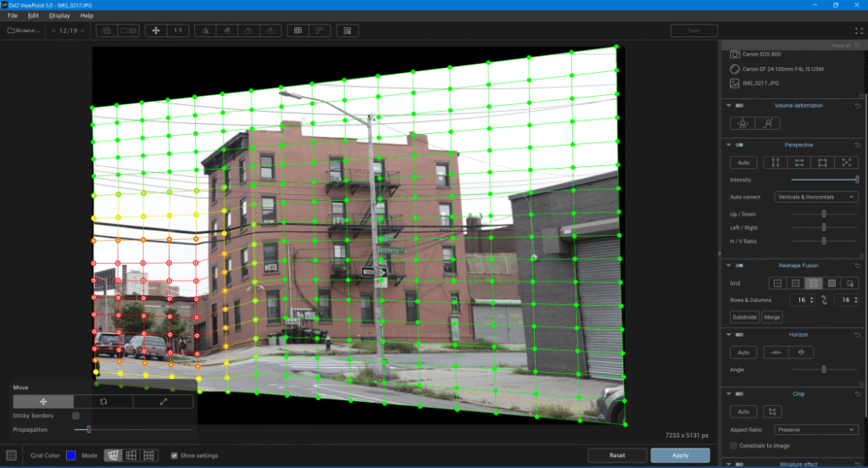Adjust the Left / Right slider
868x468 pixels.
point(824,227)
